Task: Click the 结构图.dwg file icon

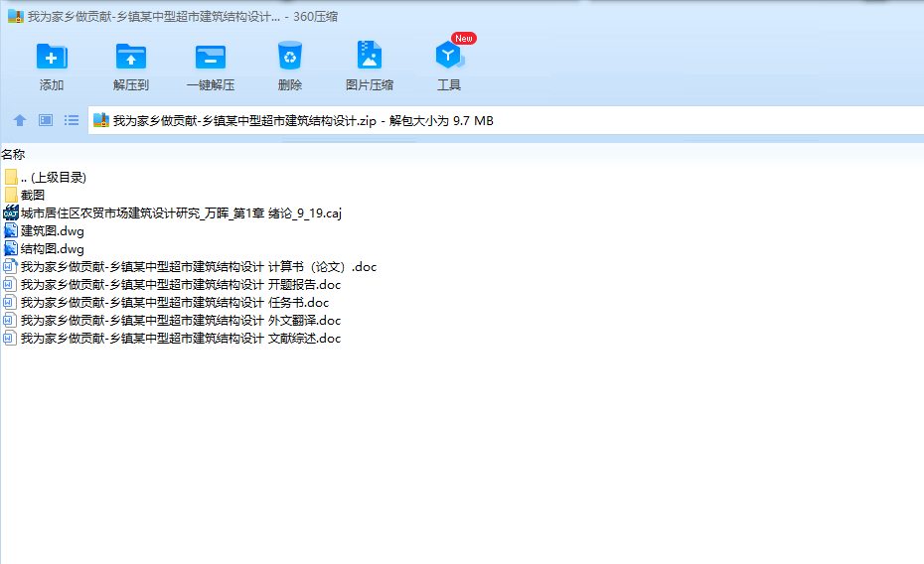Action: 11,248
